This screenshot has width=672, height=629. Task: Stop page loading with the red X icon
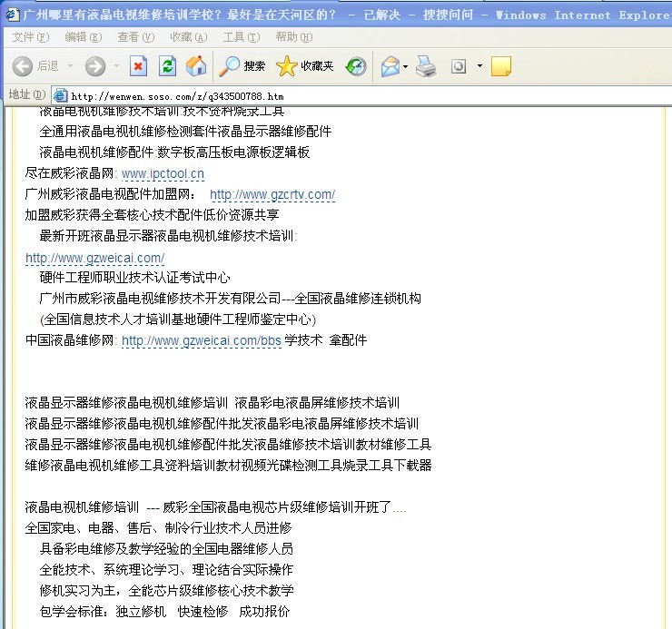click(138, 65)
